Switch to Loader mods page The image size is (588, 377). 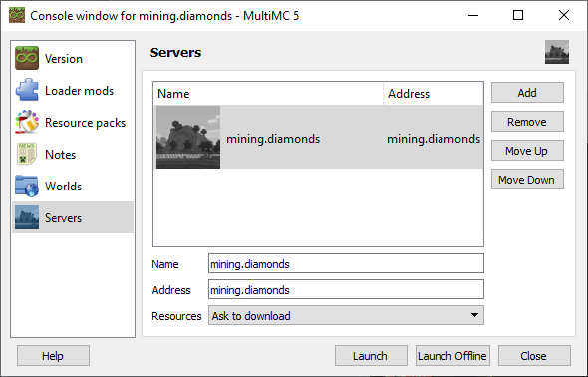[73, 90]
